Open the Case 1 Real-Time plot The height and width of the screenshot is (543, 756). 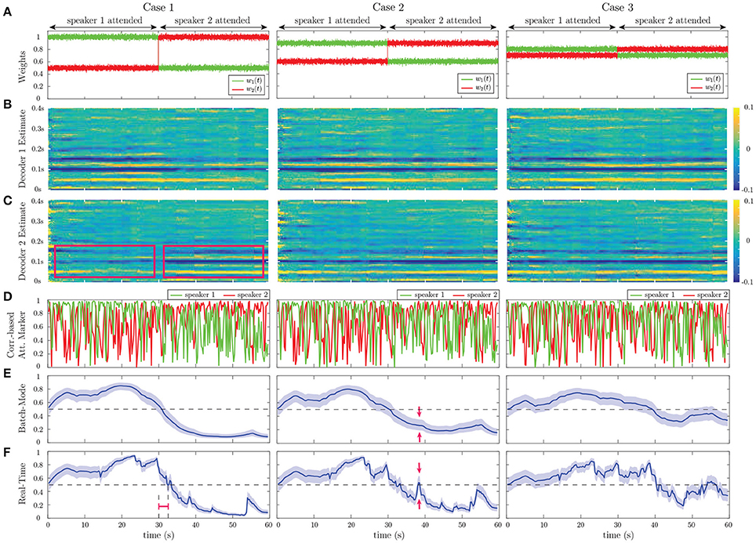(158, 485)
